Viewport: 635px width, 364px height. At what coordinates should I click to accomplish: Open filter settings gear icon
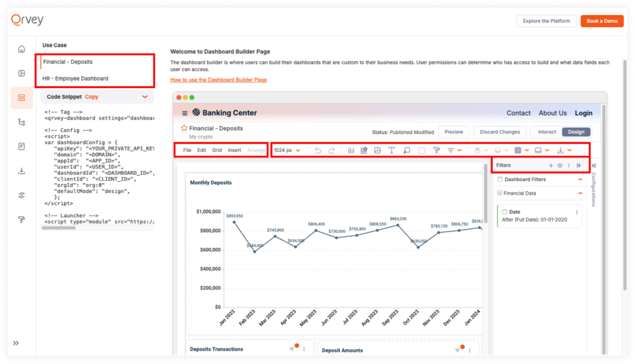pyautogui.click(x=560, y=166)
